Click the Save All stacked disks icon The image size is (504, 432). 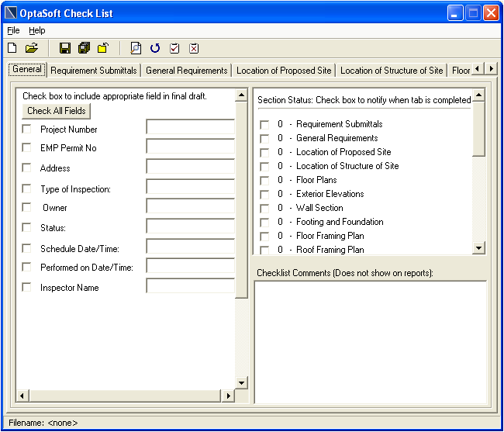pos(85,48)
